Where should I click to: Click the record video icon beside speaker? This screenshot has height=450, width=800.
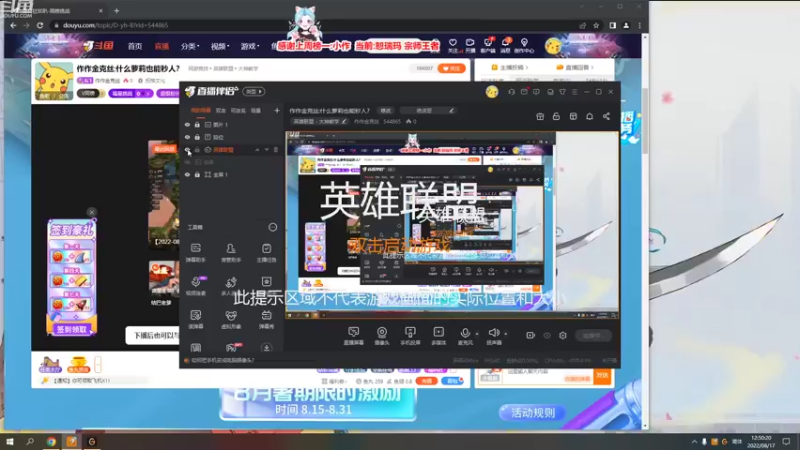pyautogui.click(x=531, y=335)
